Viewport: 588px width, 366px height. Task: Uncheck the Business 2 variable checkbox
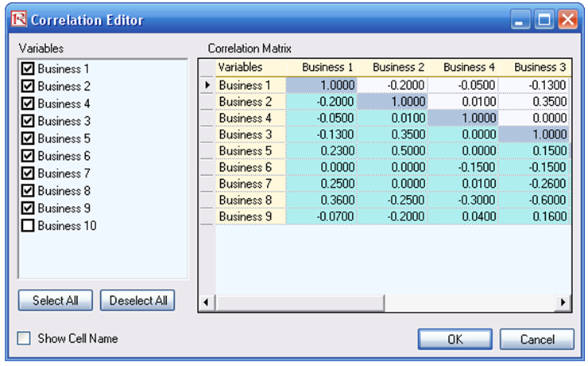click(x=28, y=86)
